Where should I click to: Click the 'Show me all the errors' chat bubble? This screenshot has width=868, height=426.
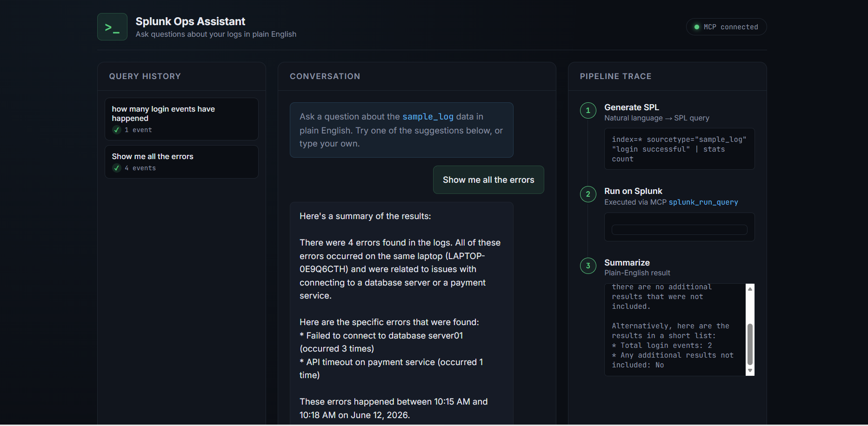(x=488, y=180)
